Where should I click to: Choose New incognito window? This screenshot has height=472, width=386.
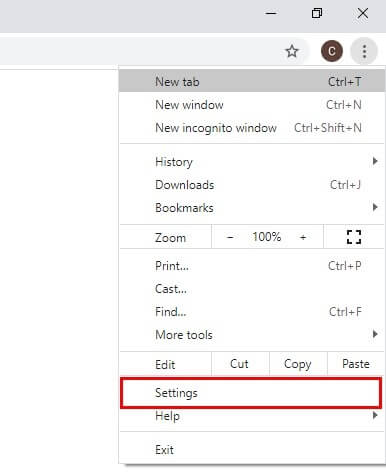click(252, 128)
